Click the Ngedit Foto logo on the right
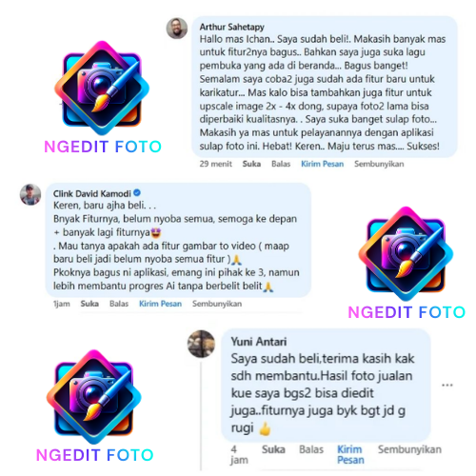The width and height of the screenshot is (476, 476). point(407,254)
